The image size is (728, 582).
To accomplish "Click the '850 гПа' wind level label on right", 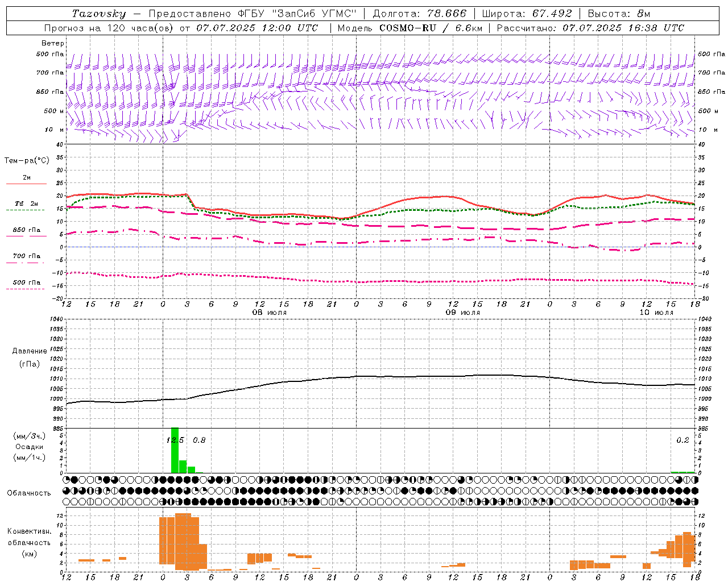I will 712,92.
